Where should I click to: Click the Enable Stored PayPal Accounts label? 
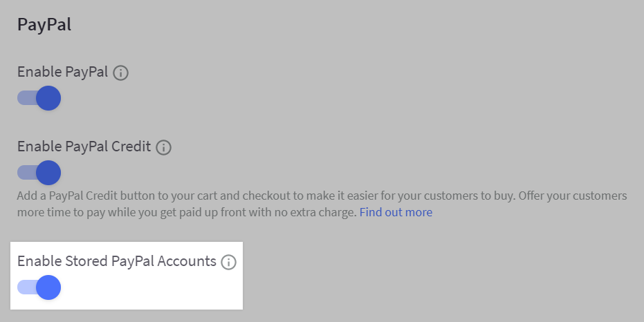coord(117,261)
